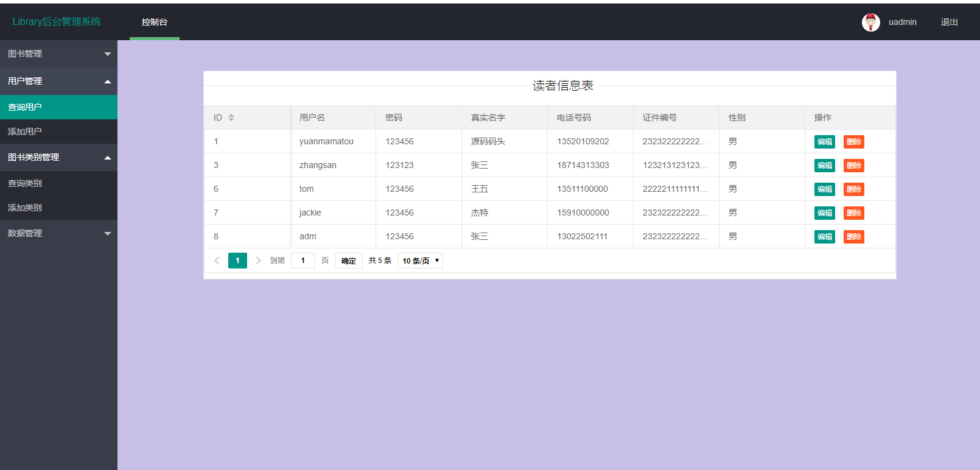Screen dimensions: 980x470
Task: Select 添加类别 in the sidebar
Action: [58, 208]
